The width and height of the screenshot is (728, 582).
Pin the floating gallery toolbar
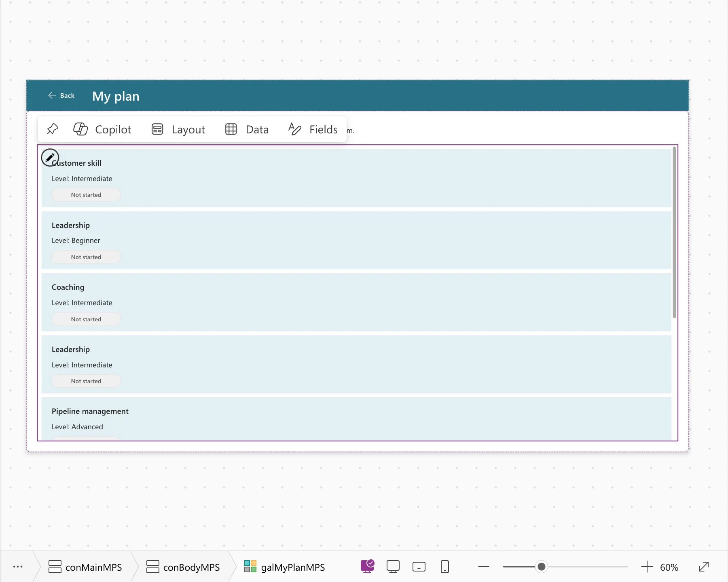[x=53, y=129]
